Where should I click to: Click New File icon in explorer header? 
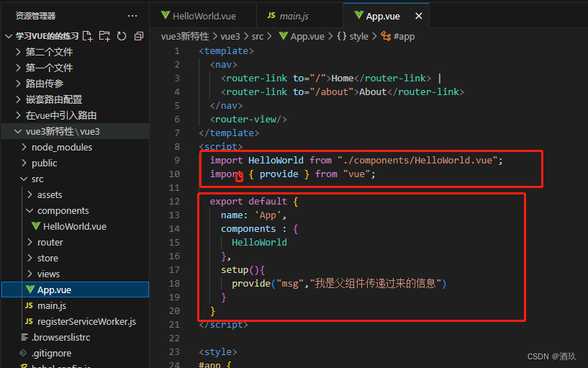point(87,36)
